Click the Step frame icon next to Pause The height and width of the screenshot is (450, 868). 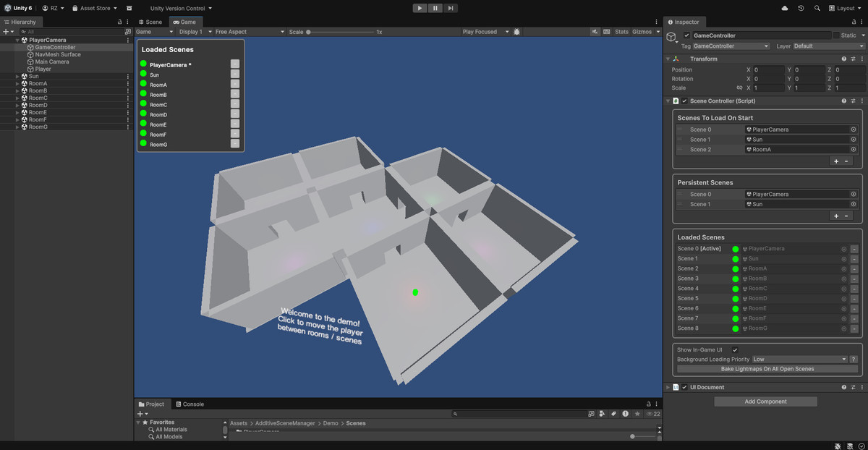(x=451, y=8)
